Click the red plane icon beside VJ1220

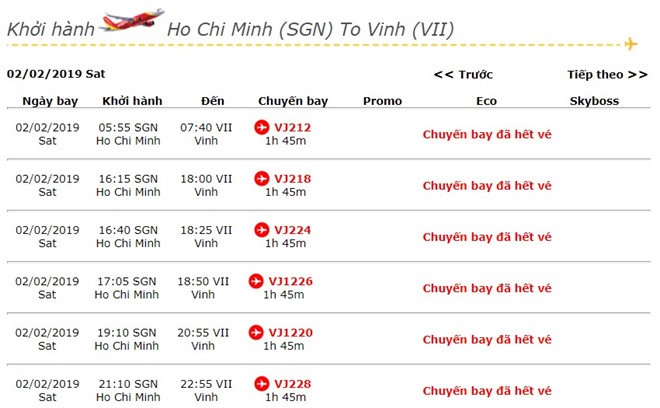[255, 332]
